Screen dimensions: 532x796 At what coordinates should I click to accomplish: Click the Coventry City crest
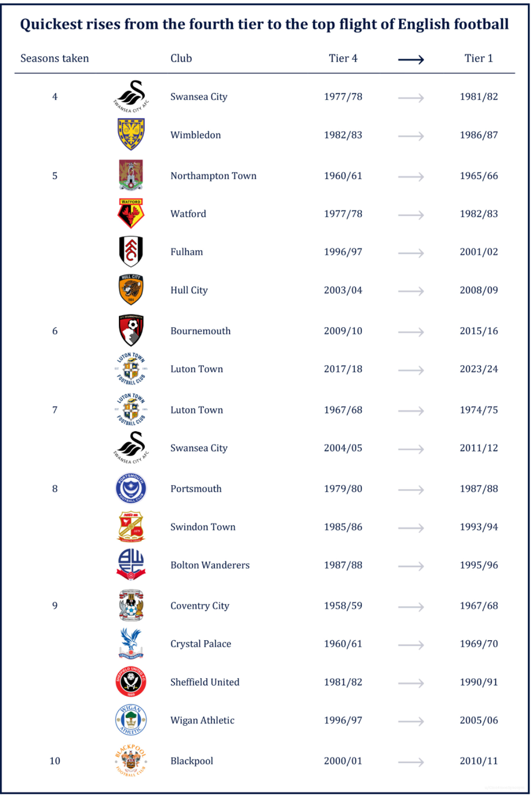pyautogui.click(x=131, y=605)
